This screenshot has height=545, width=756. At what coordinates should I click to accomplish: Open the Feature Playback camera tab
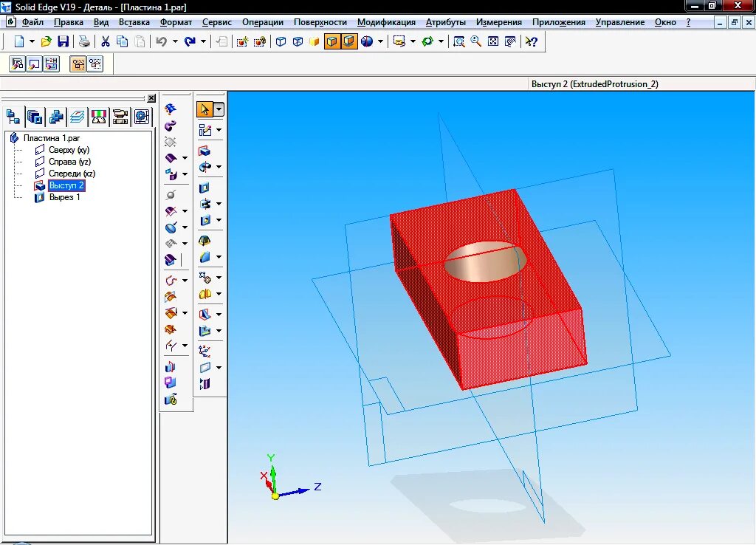[120, 117]
